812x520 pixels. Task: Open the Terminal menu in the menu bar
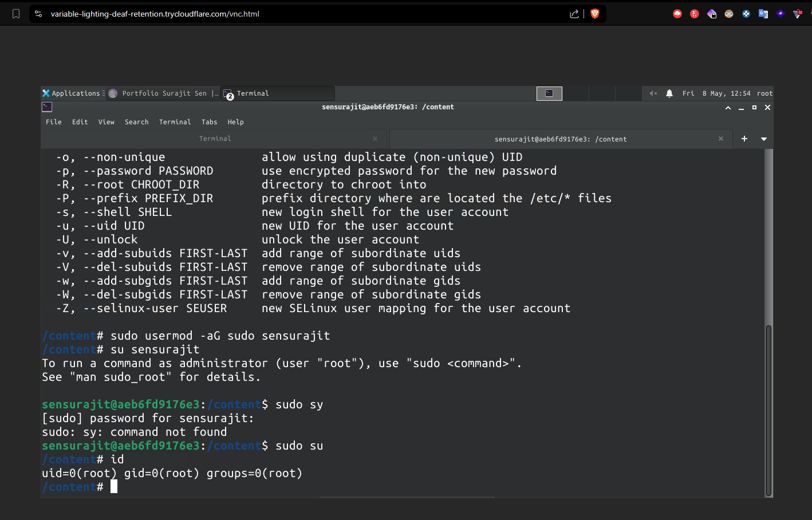(x=175, y=122)
